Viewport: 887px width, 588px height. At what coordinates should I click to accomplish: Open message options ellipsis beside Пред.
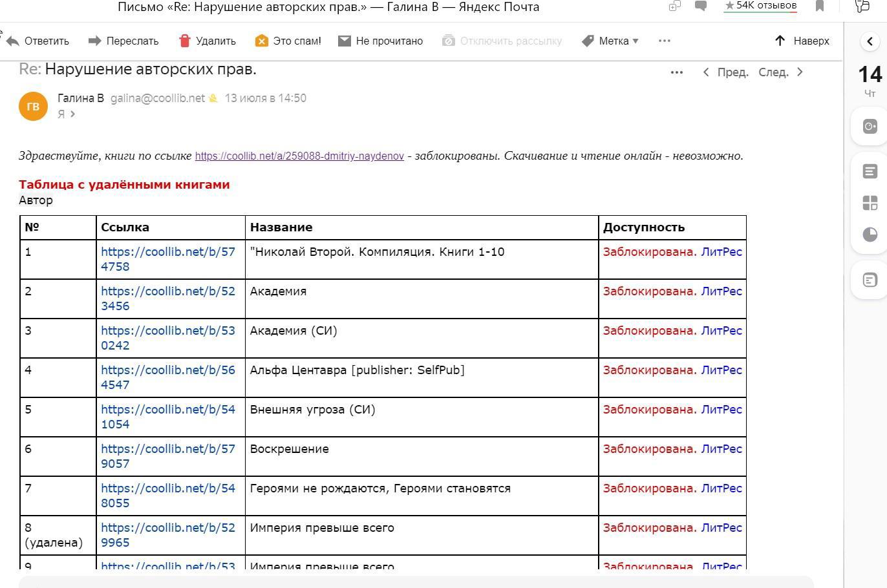[676, 72]
